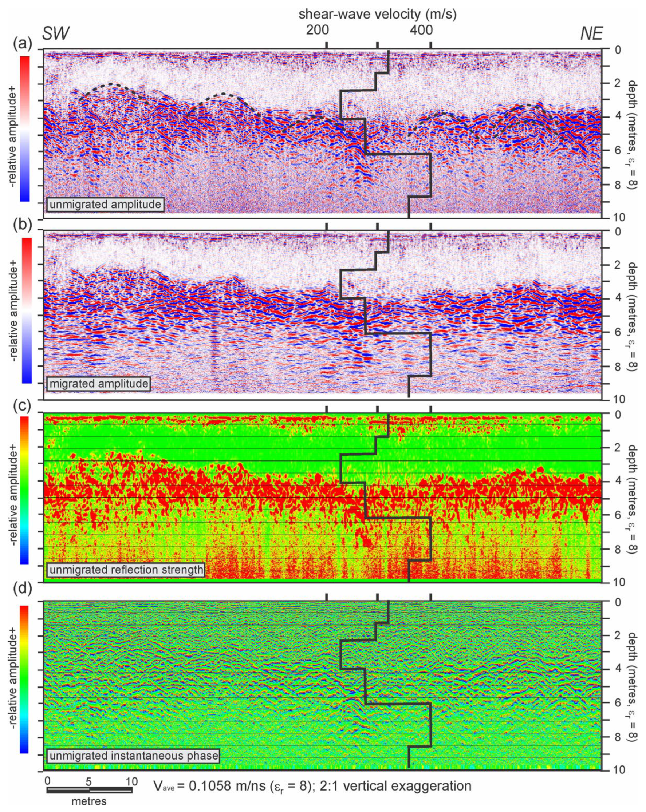Screen dimensions: 646x812
Task: Click the 'metres' label under the scale bar
Action: pyautogui.click(x=89, y=801)
